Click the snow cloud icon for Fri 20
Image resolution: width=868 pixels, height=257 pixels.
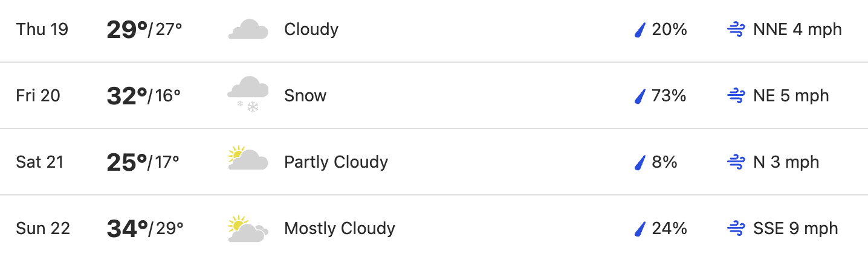(248, 94)
